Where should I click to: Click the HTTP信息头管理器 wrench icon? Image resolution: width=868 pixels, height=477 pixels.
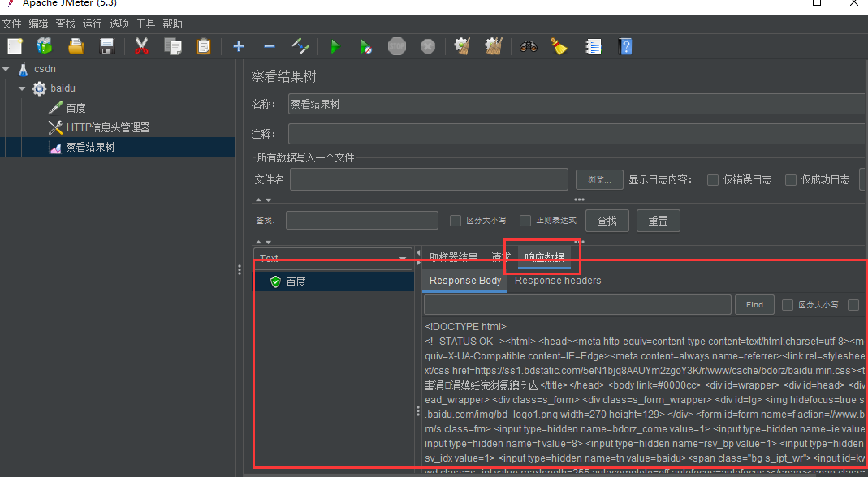pyautogui.click(x=55, y=127)
